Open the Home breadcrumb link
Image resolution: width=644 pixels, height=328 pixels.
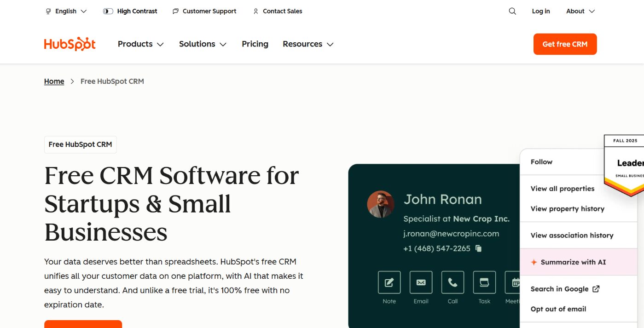54,81
